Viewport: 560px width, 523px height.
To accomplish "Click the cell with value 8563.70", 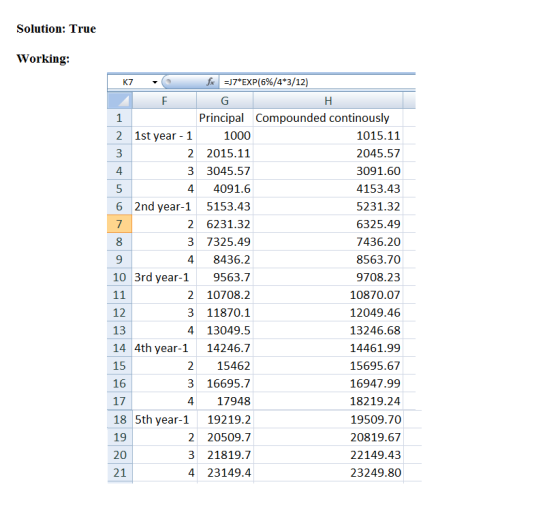I will pyautogui.click(x=328, y=259).
